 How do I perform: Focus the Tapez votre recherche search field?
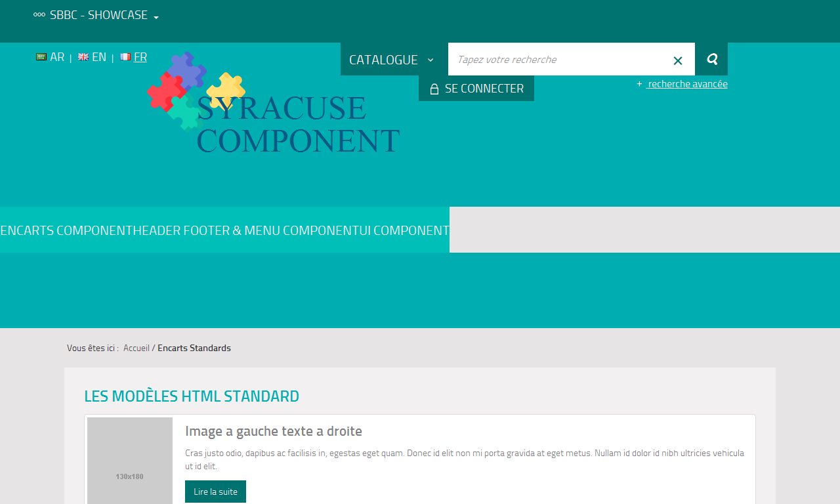pos(558,60)
